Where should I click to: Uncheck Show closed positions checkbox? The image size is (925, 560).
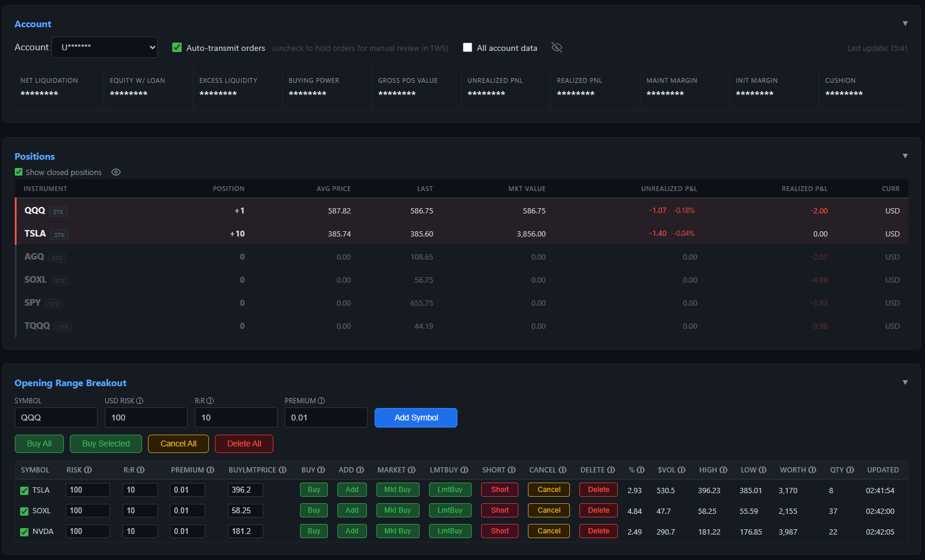click(x=19, y=172)
